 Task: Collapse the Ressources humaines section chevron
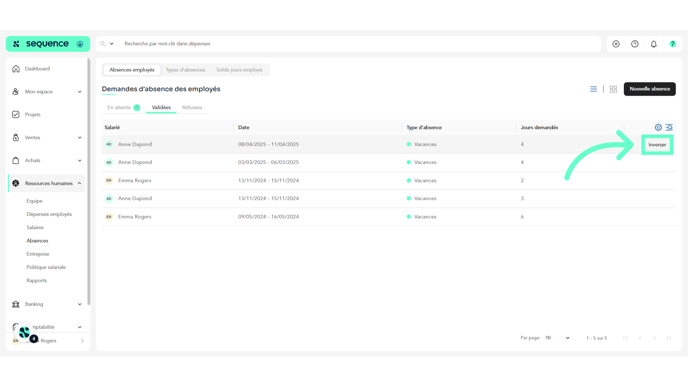79,183
